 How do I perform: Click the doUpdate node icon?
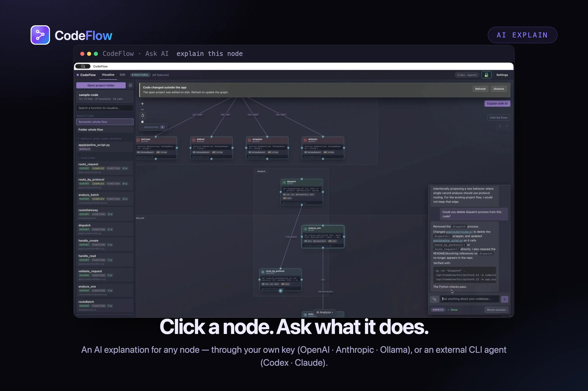pyautogui.click(x=250, y=140)
